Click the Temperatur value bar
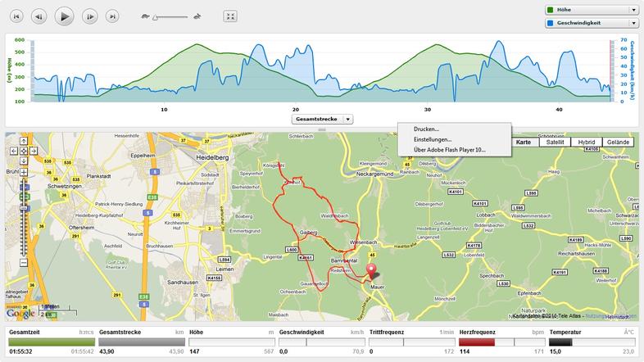 pyautogui.click(x=592, y=342)
